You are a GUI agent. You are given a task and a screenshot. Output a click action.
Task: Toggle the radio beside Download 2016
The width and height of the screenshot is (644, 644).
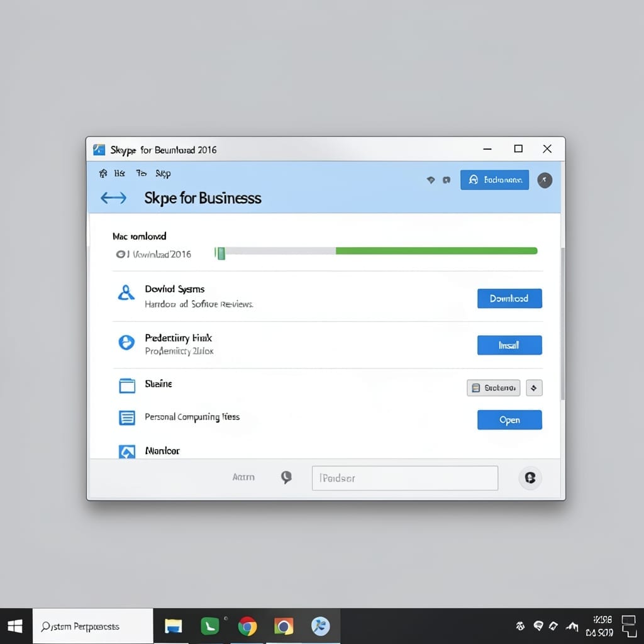point(120,254)
